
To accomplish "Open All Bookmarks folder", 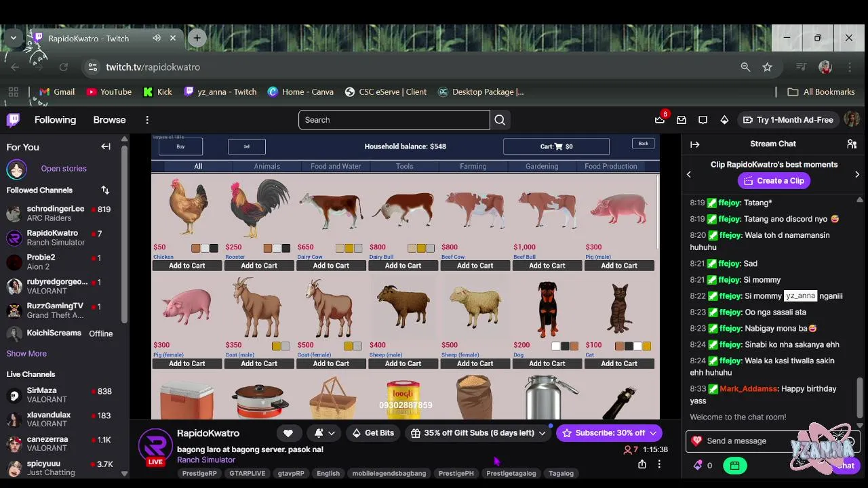I will [x=821, y=92].
